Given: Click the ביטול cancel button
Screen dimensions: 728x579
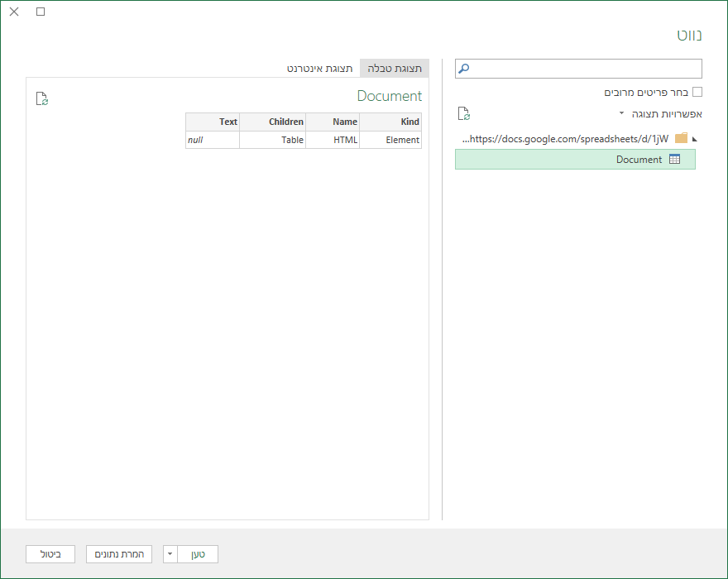Looking at the screenshot, I should point(50,554).
